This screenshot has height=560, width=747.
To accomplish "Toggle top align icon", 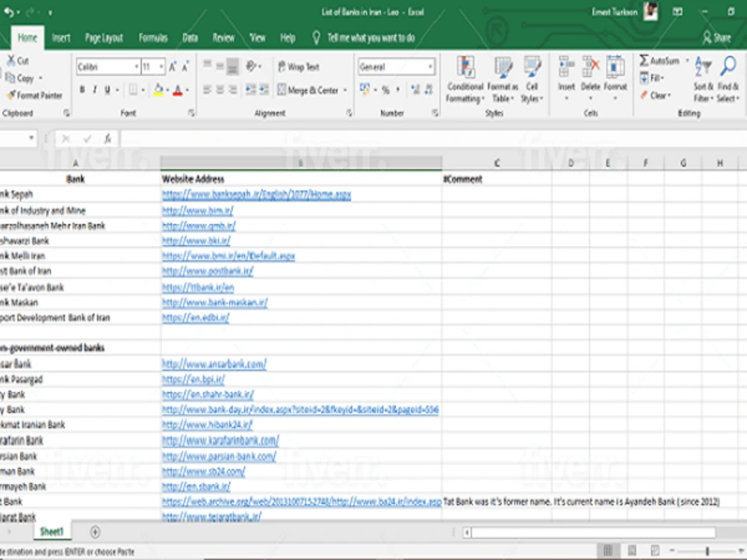I will pyautogui.click(x=207, y=65).
